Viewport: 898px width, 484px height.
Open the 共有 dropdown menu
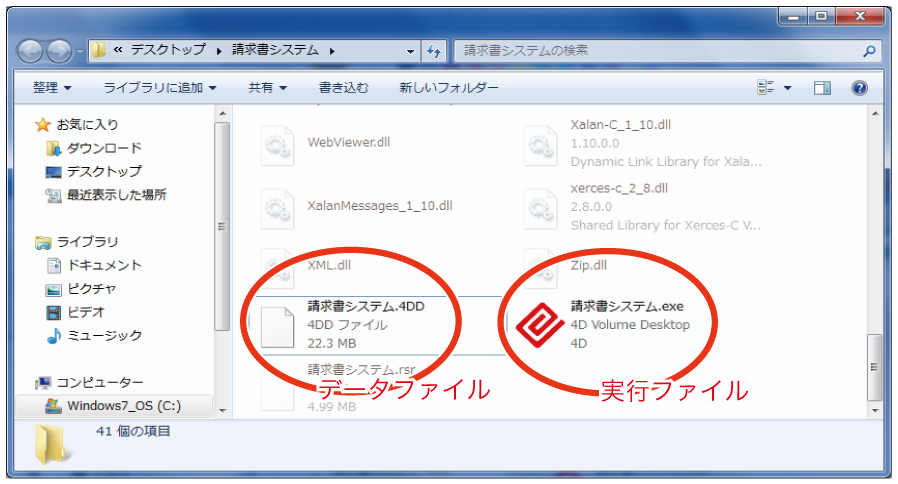pyautogui.click(x=268, y=88)
